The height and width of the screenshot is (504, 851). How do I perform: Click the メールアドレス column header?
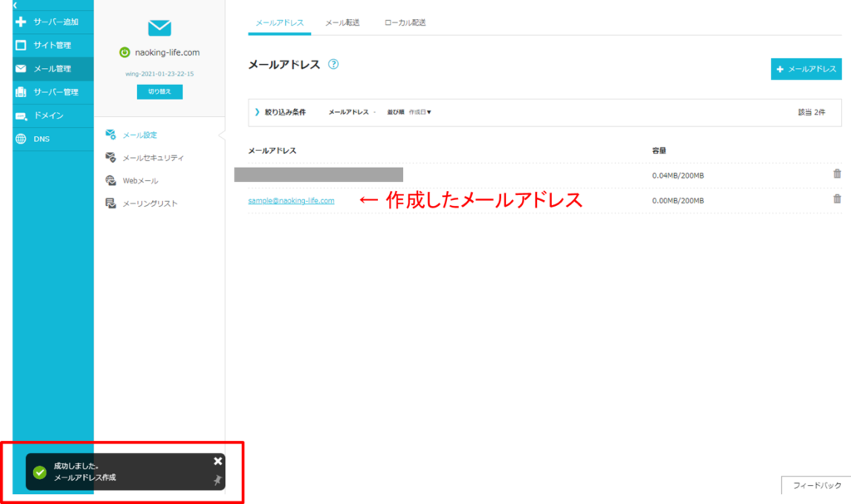pos(272,151)
